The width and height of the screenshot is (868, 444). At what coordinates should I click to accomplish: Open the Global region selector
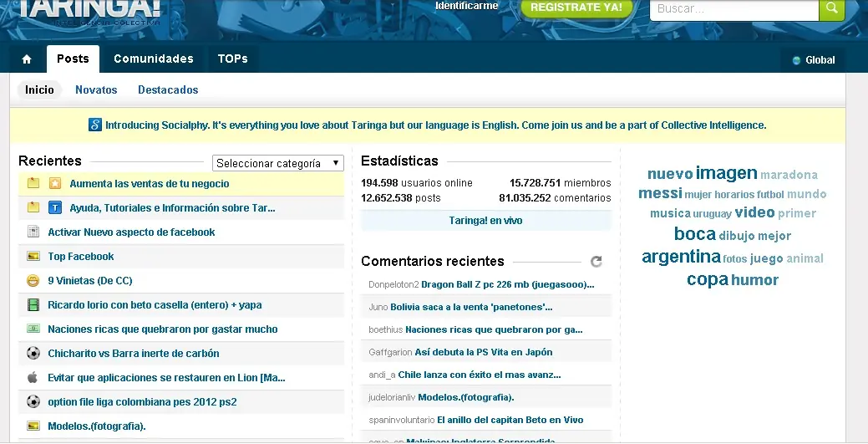click(x=813, y=60)
